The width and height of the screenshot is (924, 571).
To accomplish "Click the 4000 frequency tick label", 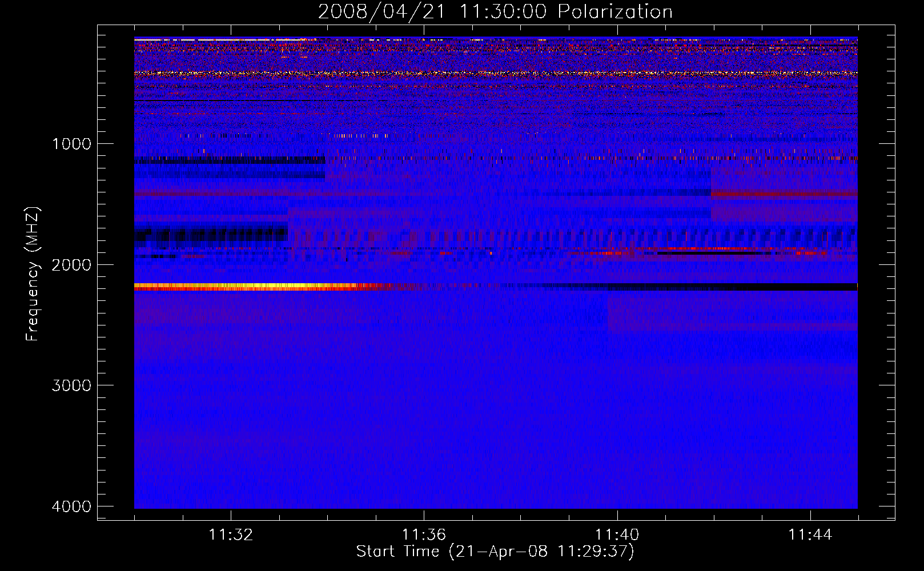I will point(71,506).
